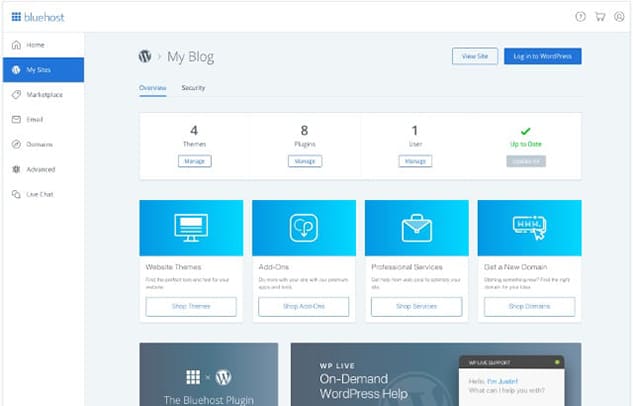Screen dimensions: 633x406
Task: Switch to the Security tab
Action: coord(193,88)
